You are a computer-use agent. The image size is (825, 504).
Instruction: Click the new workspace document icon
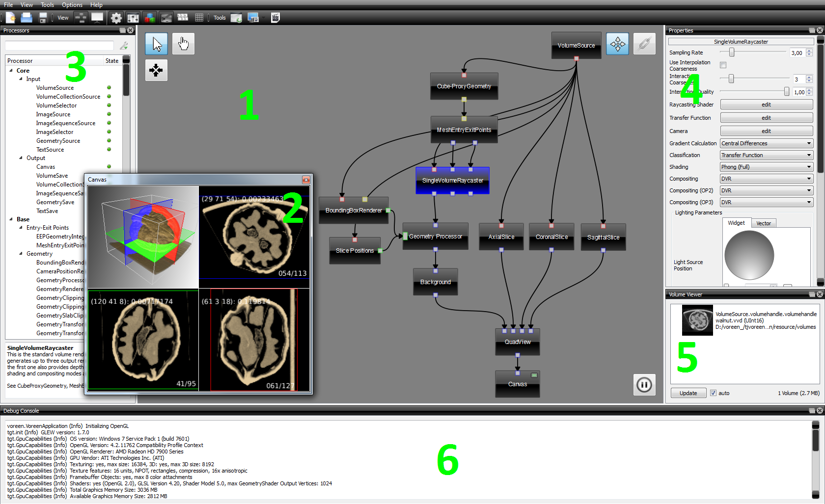click(10, 18)
